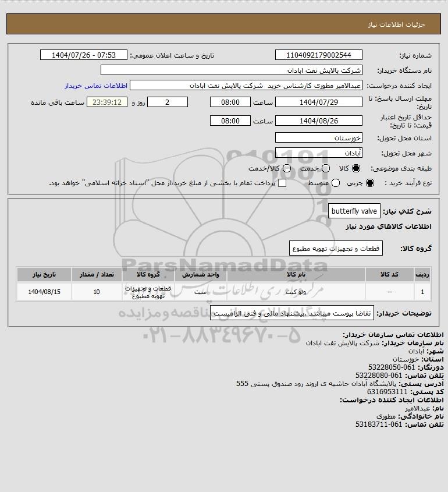The height and width of the screenshot is (492, 448).
Task: Select the خدمت radio button
Action: tap(326, 168)
